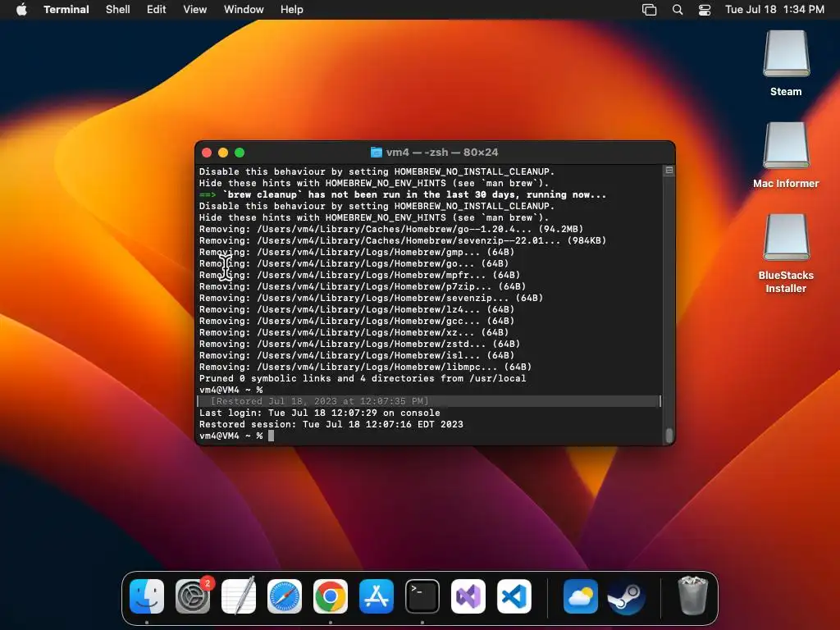Zoom the Terminal window with green button
This screenshot has width=840, height=630.
[240, 153]
